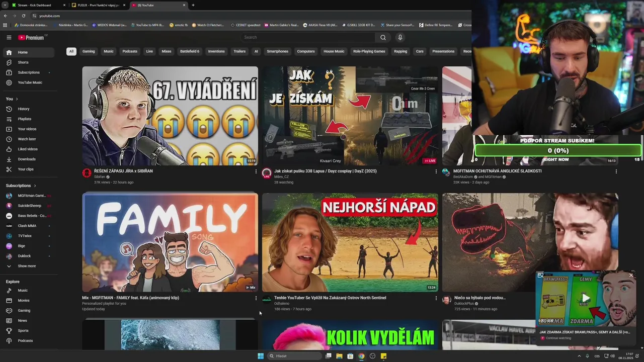
Task: Open Liked videos in the sidebar
Action: 28,149
